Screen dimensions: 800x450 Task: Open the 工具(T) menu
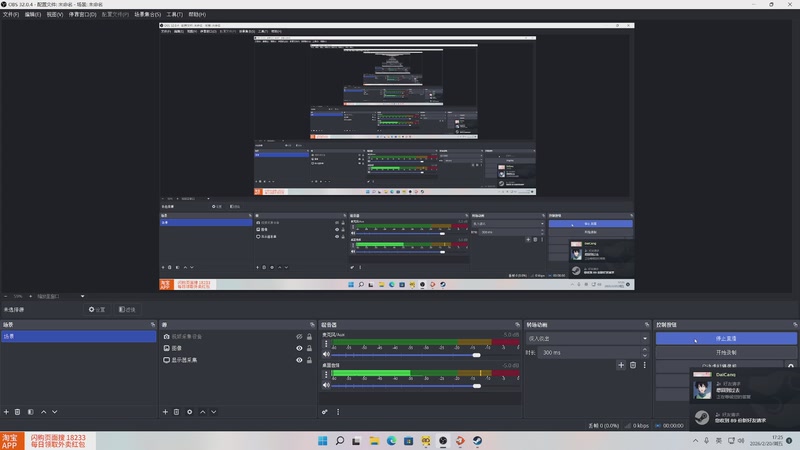(x=174, y=14)
